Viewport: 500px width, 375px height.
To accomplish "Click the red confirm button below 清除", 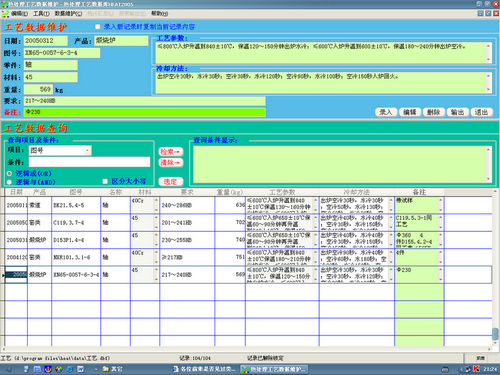I will point(171,182).
